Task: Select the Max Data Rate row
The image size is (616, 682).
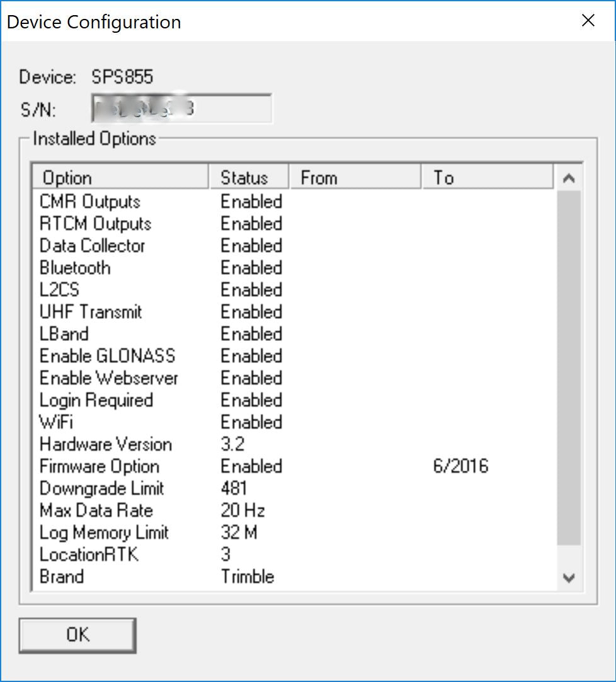Action: [96, 511]
